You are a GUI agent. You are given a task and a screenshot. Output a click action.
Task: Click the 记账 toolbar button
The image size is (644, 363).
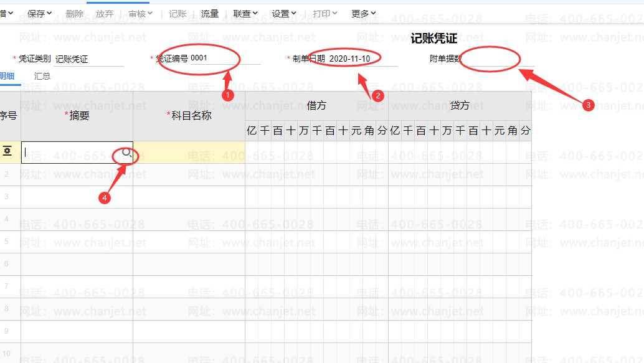click(178, 14)
